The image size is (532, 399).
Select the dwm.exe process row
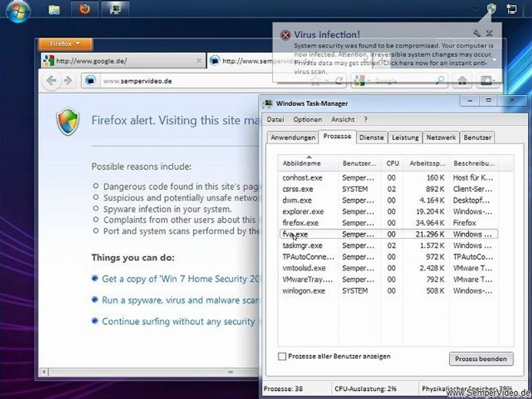pyautogui.click(x=388, y=200)
